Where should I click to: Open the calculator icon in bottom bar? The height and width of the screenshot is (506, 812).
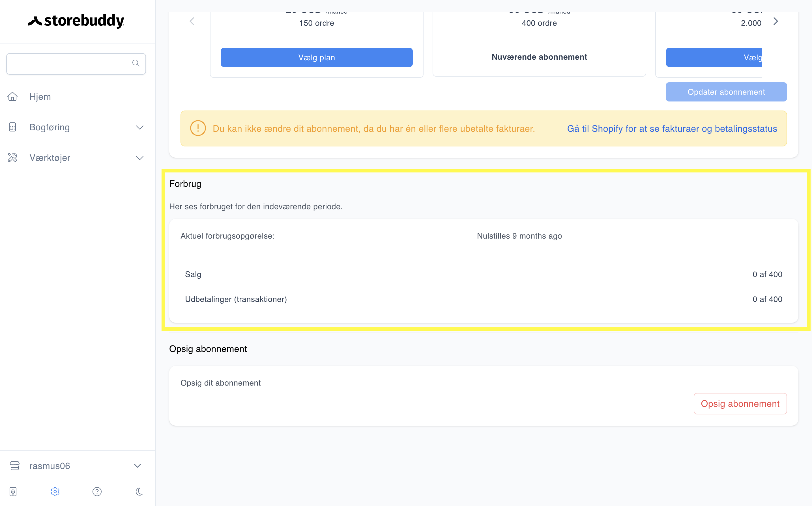13,491
